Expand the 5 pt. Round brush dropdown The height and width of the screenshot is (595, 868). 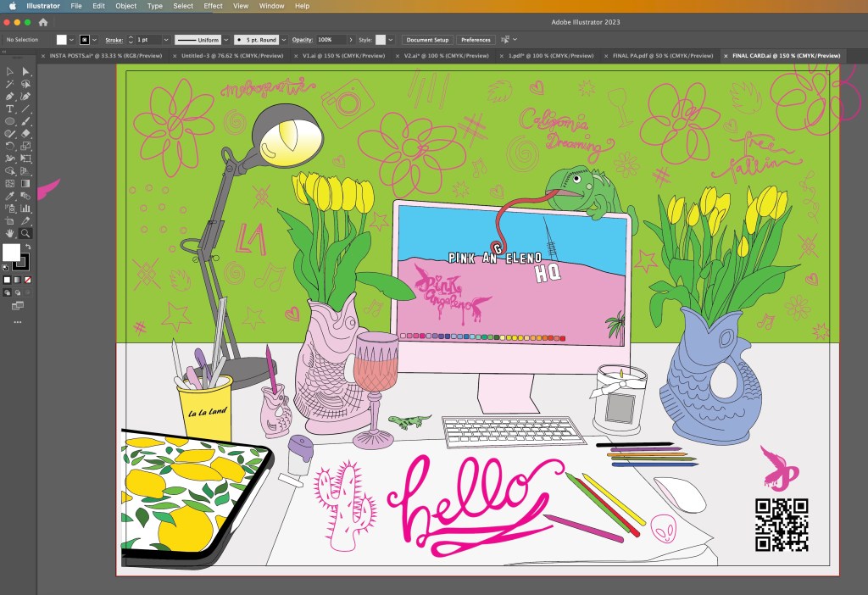(284, 40)
